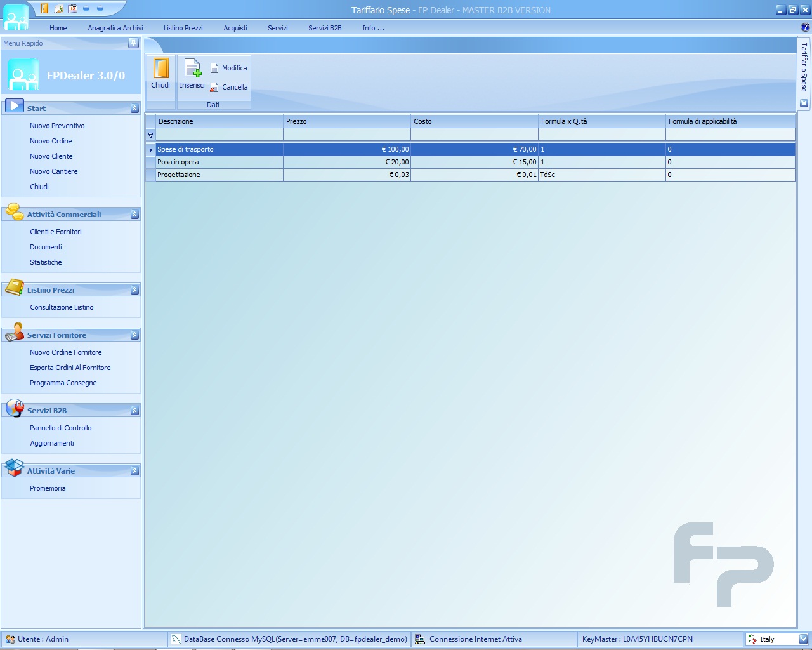812x650 pixels.
Task: Open the Italy language dropdown
Action: click(803, 639)
